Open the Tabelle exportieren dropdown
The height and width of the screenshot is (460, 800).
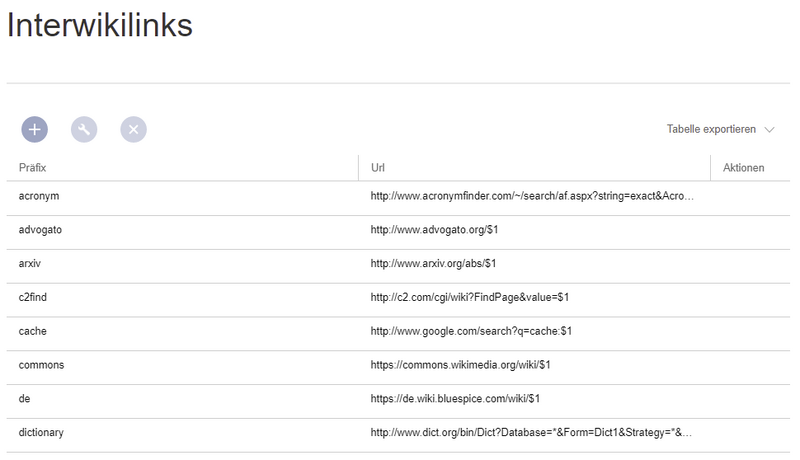711,130
